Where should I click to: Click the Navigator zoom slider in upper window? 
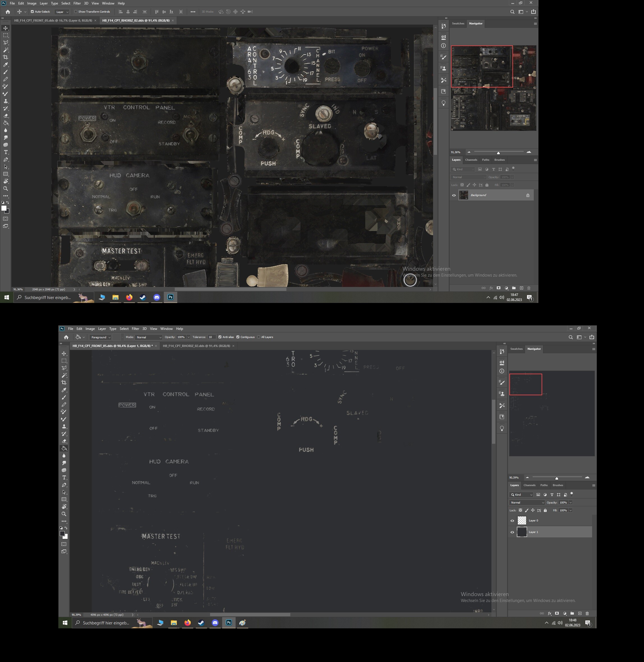pyautogui.click(x=498, y=152)
